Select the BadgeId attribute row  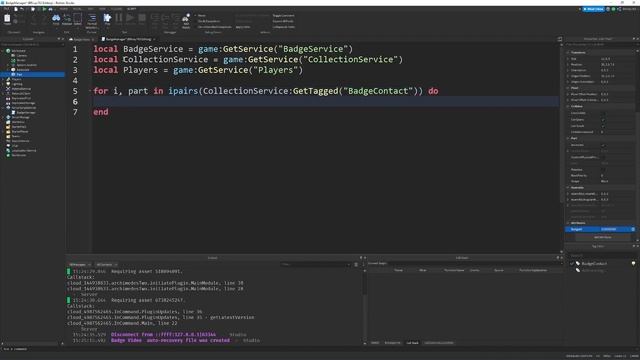tap(600, 229)
